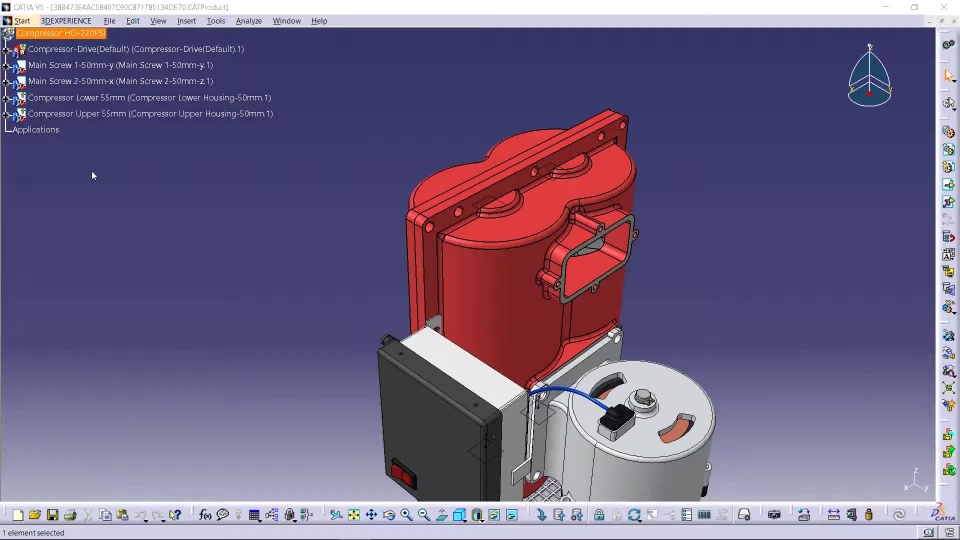The width and height of the screenshot is (960, 540).
Task: Open the Redo history dropdown arrow
Action: point(164,520)
